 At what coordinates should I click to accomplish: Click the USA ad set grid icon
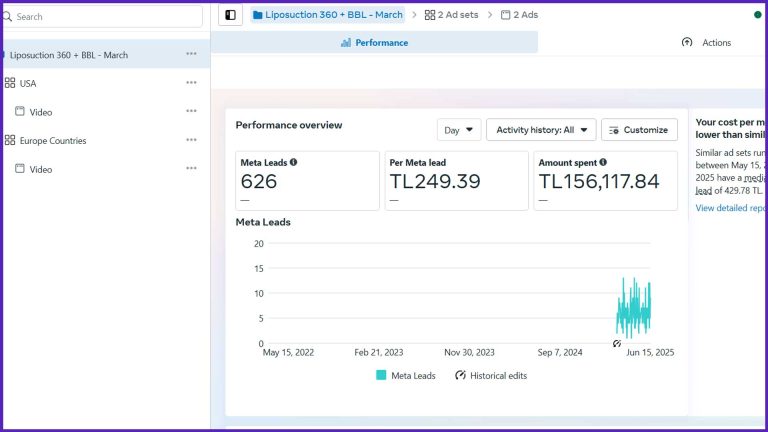pyautogui.click(x=10, y=83)
